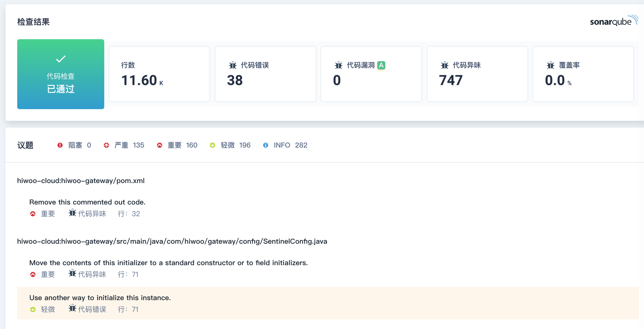Click the white checkmark on passed card
This screenshot has width=644, height=329.
[x=61, y=59]
